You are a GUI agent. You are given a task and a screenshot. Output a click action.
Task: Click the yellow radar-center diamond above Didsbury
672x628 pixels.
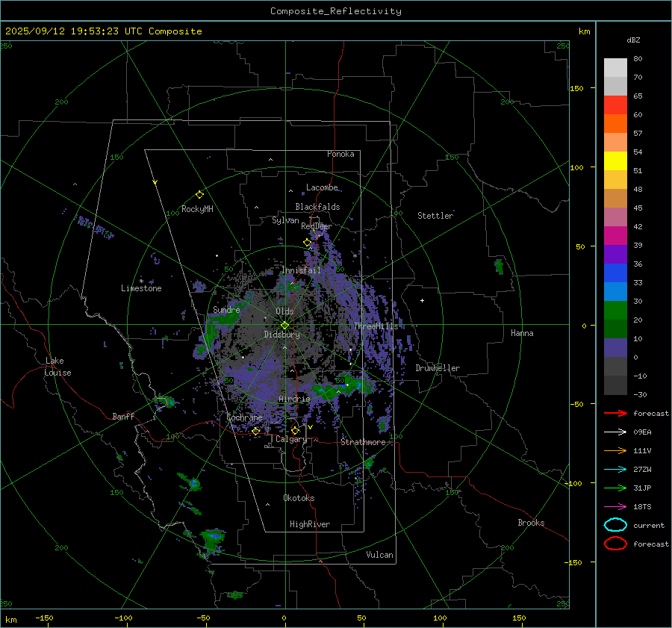tap(284, 326)
